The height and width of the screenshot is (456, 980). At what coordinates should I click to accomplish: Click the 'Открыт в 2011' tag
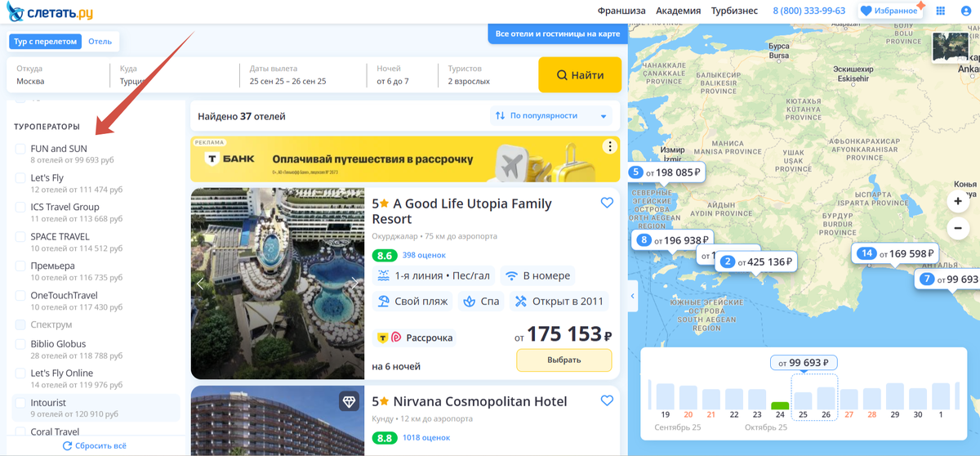559,302
